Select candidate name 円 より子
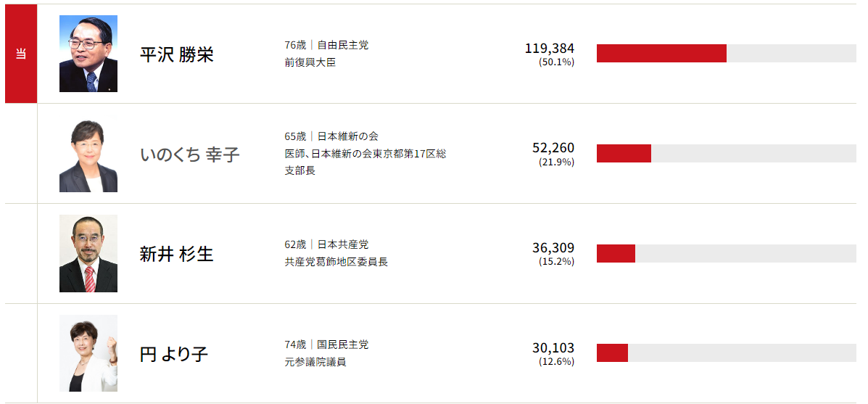This screenshot has height=404, width=868. tap(174, 355)
